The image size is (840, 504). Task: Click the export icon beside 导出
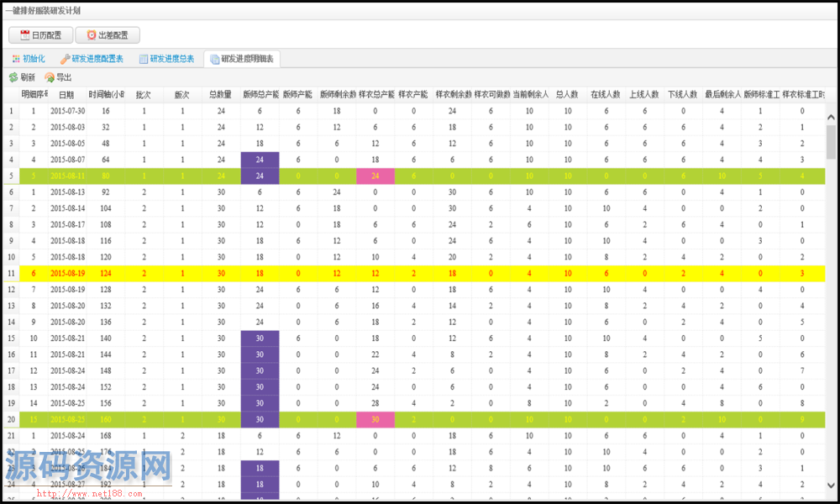point(50,77)
